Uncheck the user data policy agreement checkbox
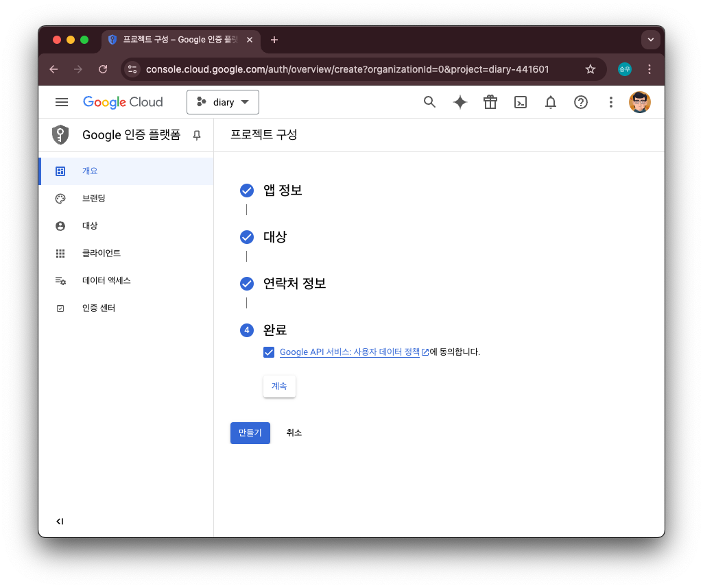This screenshot has width=703, height=588. pos(269,352)
